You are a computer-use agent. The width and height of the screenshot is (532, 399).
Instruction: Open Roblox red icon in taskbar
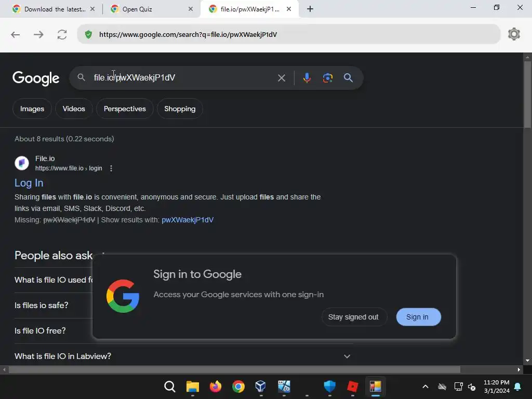pyautogui.click(x=353, y=387)
